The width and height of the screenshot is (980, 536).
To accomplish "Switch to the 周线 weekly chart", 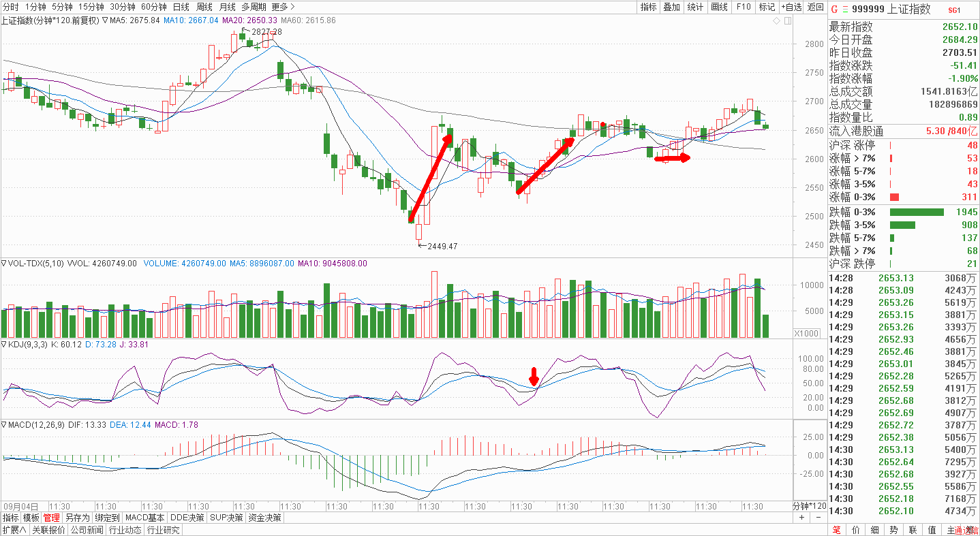I will pyautogui.click(x=204, y=7).
